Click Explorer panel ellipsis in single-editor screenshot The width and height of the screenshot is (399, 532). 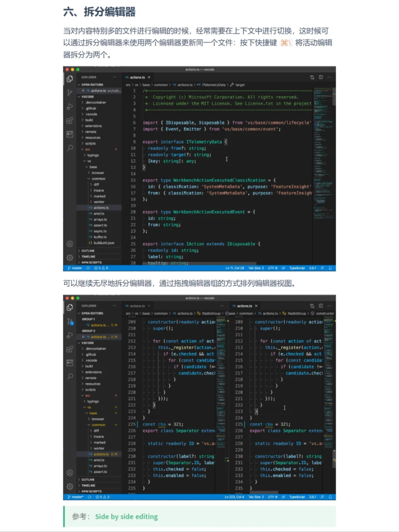pos(115,77)
